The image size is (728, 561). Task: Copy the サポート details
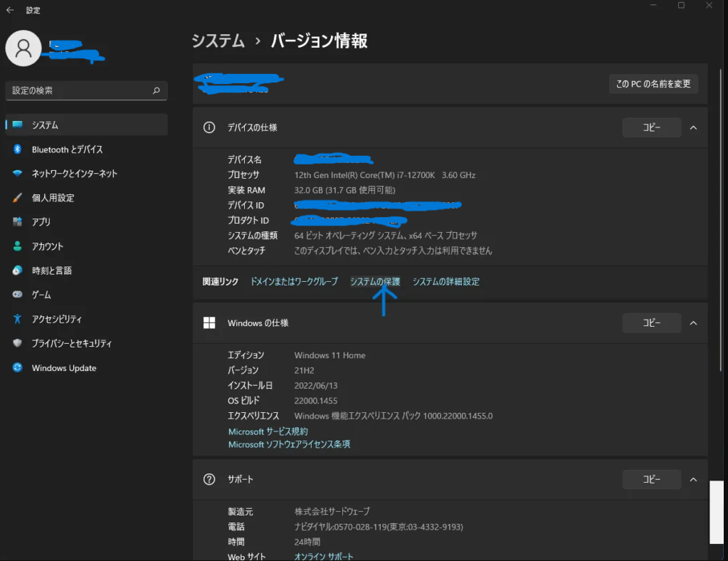tap(651, 480)
